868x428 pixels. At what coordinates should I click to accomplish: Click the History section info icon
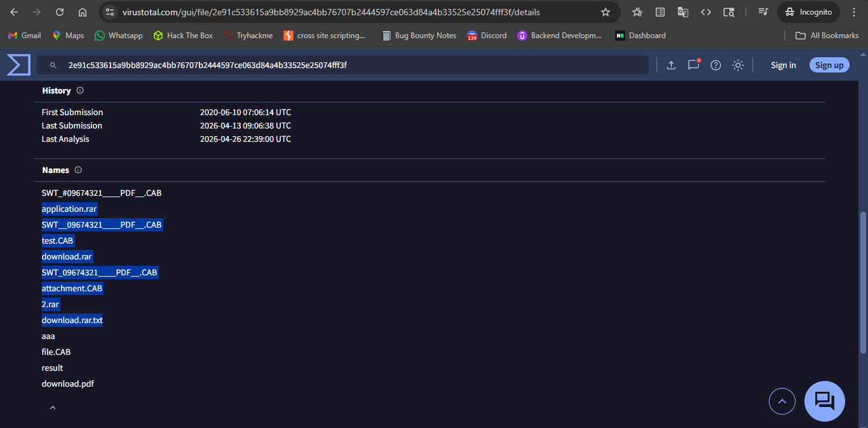coord(80,91)
